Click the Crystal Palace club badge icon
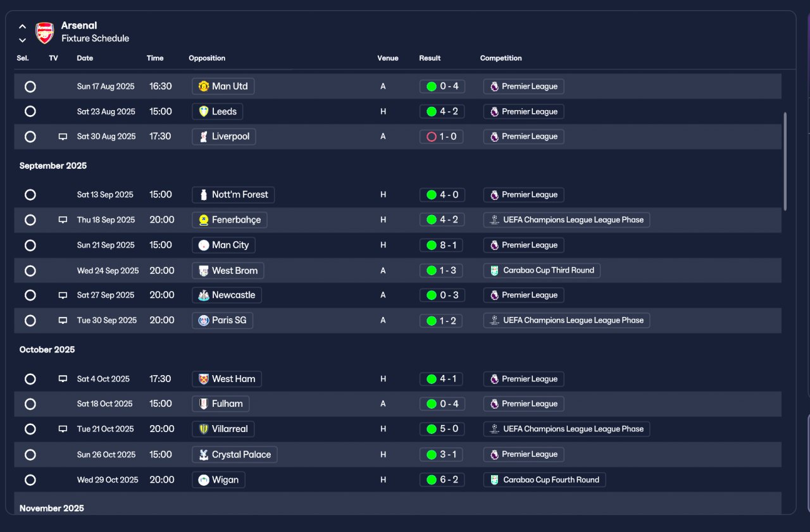This screenshot has height=532, width=810. pyautogui.click(x=204, y=454)
